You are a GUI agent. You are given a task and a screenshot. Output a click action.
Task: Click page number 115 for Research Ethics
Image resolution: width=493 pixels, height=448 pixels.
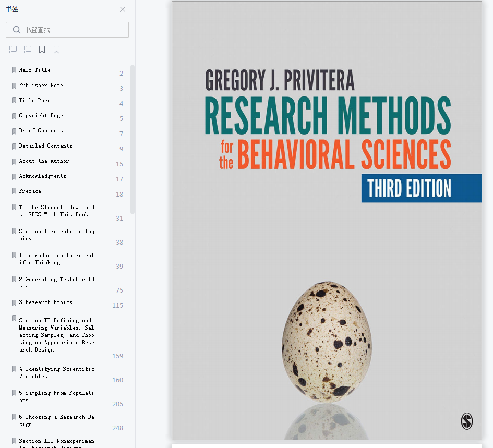[x=117, y=305]
